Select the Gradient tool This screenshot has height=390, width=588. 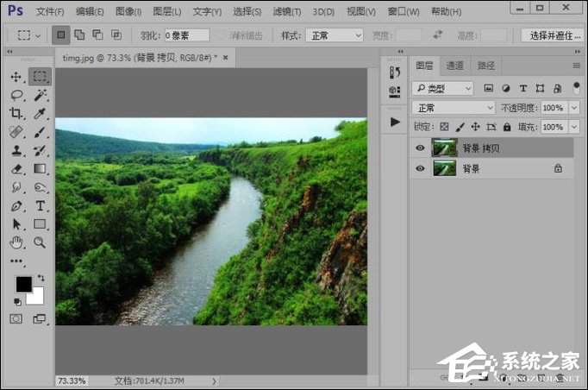pyautogui.click(x=40, y=169)
